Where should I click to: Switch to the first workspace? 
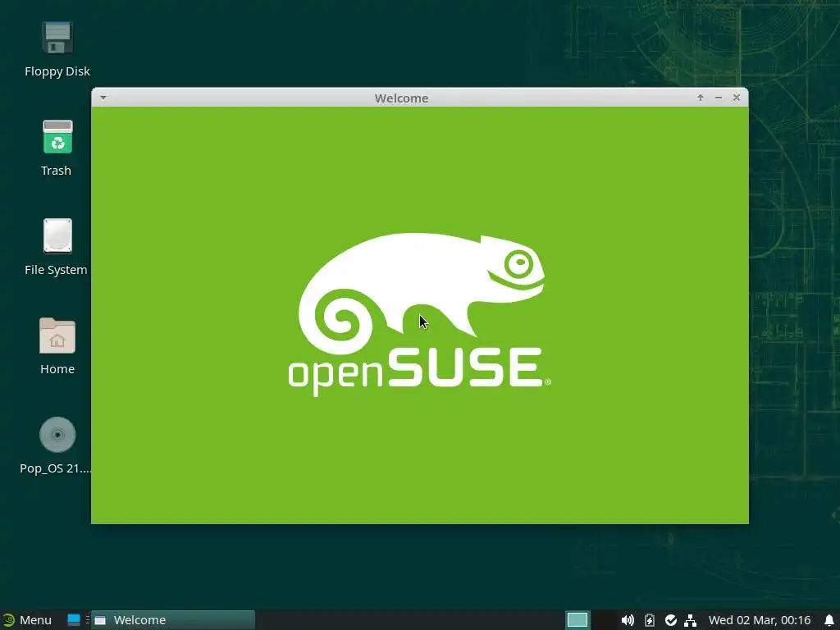[577, 620]
